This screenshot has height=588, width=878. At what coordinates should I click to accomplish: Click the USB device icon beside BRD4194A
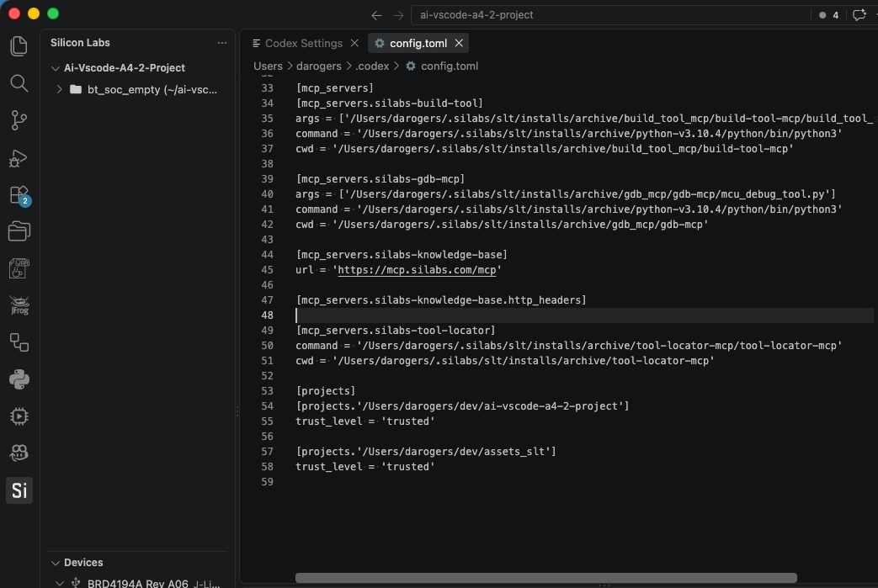(76, 583)
